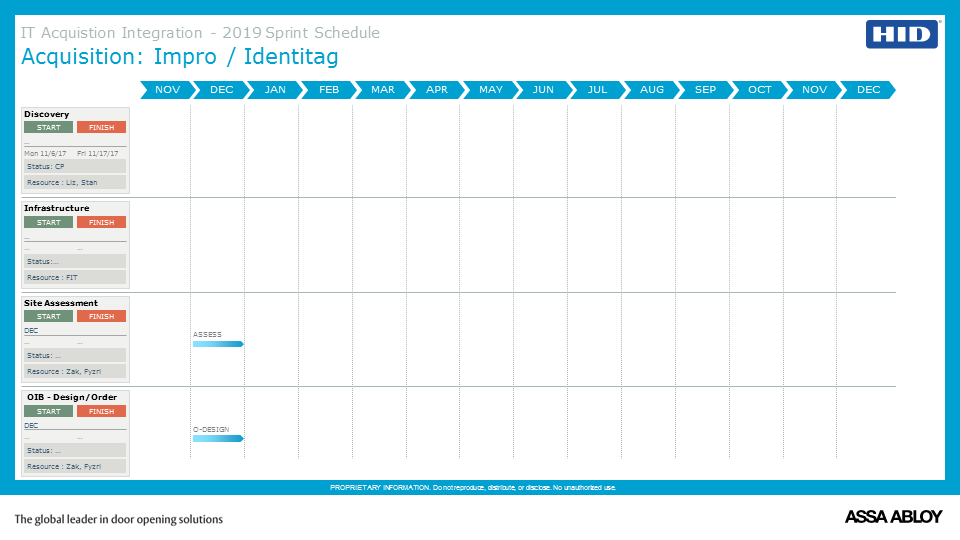The image size is (960, 540).
Task: Click the PROPRIETARY INFORMATION footer notice
Action: point(473,487)
